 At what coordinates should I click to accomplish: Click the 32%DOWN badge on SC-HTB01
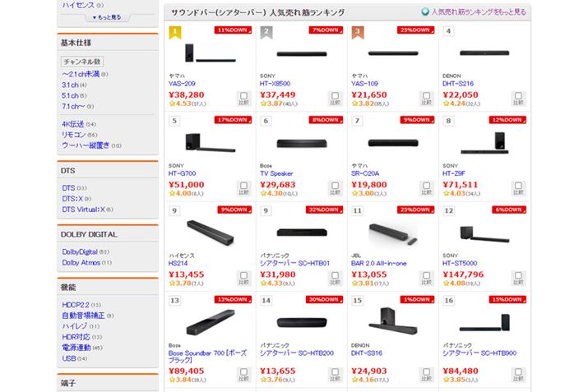[x=324, y=209]
